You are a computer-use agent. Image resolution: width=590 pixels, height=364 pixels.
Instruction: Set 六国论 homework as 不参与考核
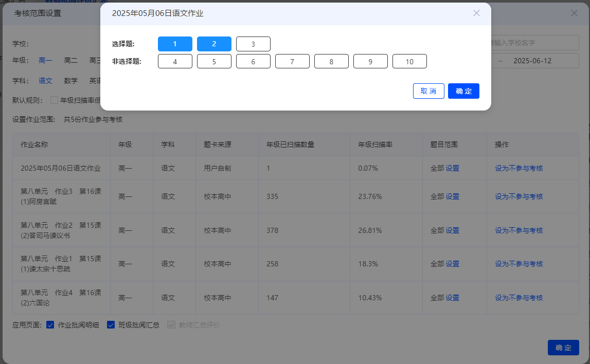[519, 298]
